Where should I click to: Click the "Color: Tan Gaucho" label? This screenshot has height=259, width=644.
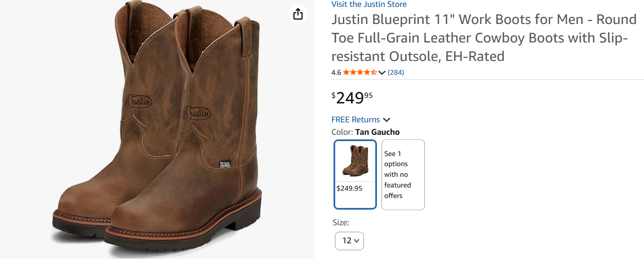click(x=365, y=132)
